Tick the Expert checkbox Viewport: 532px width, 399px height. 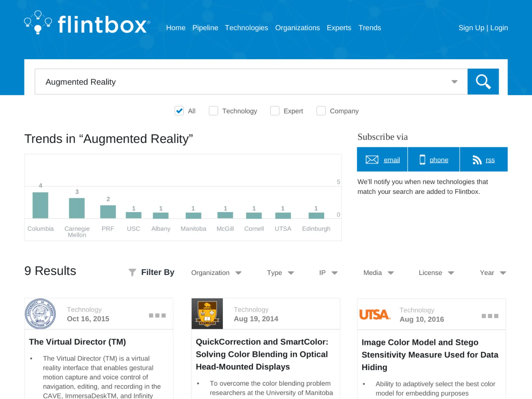point(275,111)
